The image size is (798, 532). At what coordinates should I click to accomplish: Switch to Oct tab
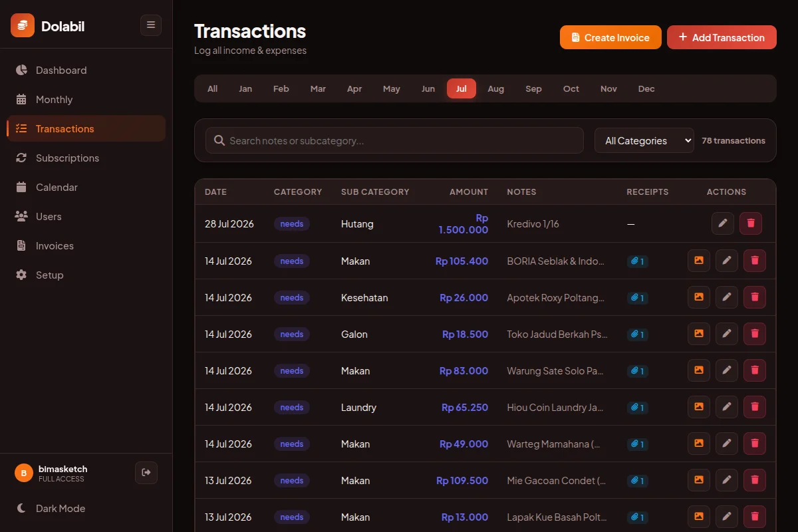coord(571,88)
